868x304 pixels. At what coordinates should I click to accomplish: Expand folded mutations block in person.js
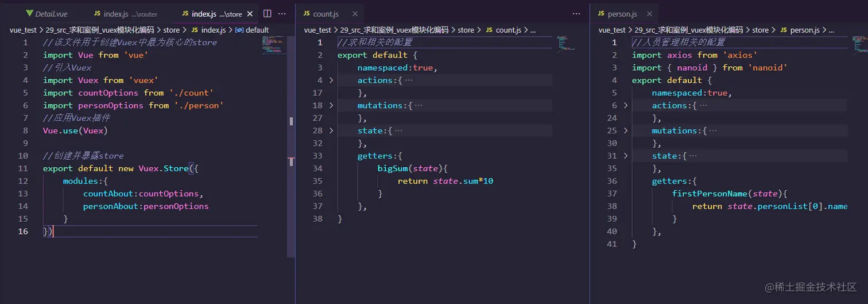pyautogui.click(x=626, y=131)
